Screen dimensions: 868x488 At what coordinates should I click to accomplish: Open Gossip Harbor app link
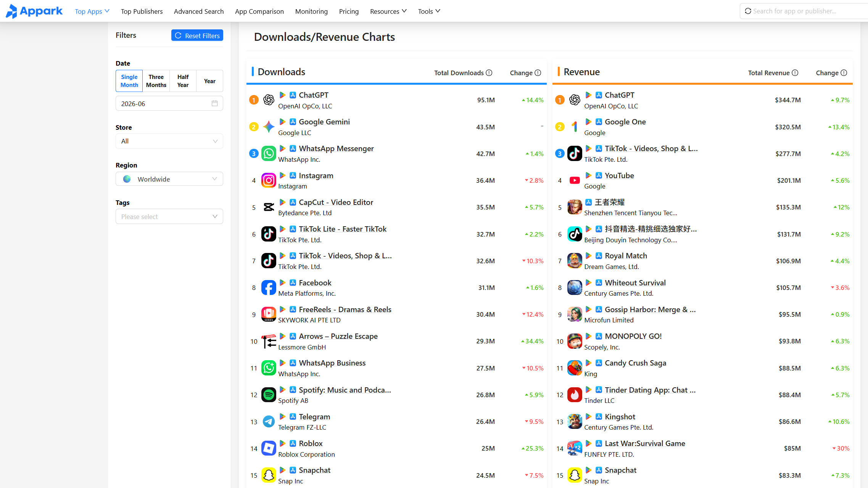click(650, 309)
